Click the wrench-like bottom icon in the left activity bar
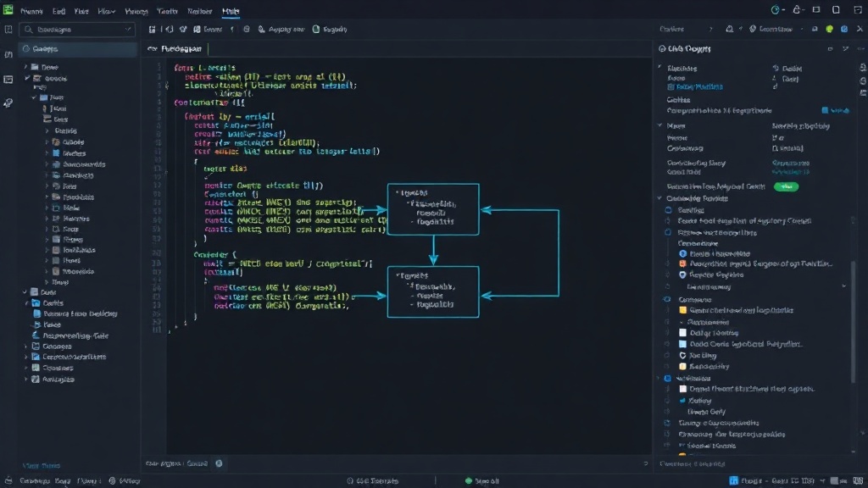868x488 pixels. tap(8, 103)
